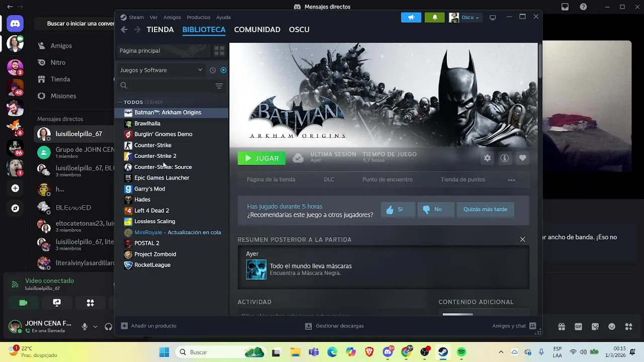The height and width of the screenshot is (362, 644).
Task: Start Discord screen share button
Action: 57,303
